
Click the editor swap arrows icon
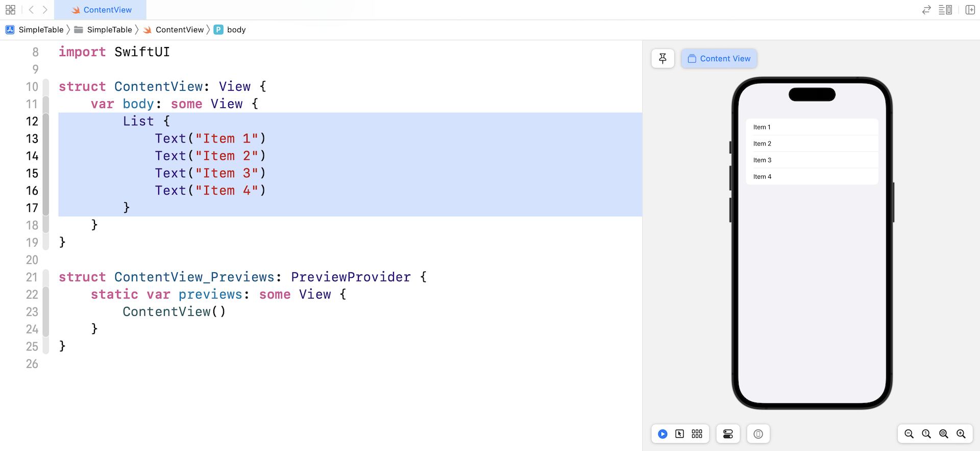pyautogui.click(x=926, y=10)
